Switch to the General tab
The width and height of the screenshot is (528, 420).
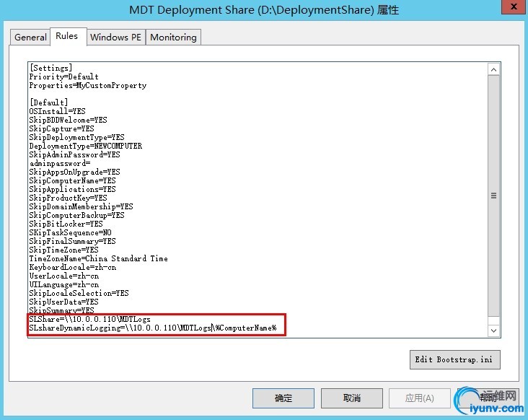pyautogui.click(x=30, y=37)
